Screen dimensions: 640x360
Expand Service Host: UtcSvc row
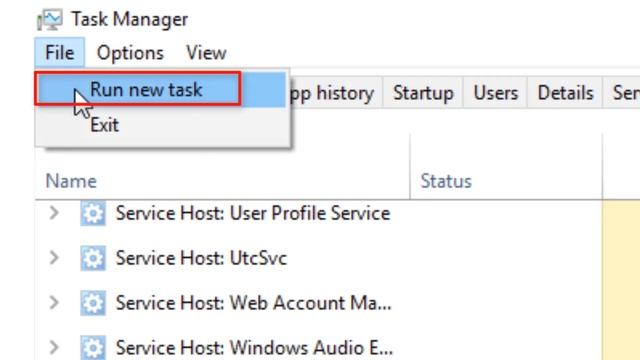pyautogui.click(x=54, y=258)
